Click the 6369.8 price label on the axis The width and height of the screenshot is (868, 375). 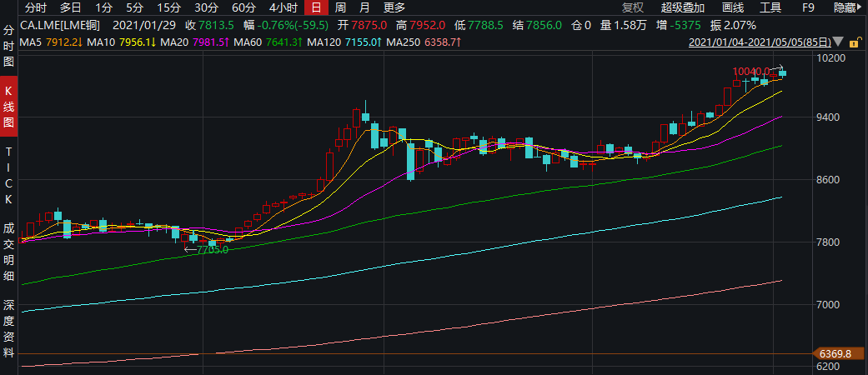pyautogui.click(x=836, y=353)
